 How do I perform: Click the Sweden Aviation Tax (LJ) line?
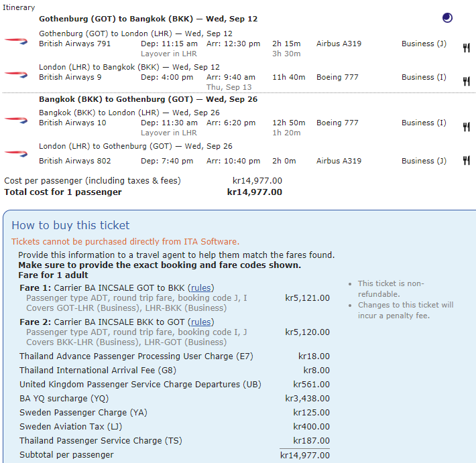(x=72, y=427)
